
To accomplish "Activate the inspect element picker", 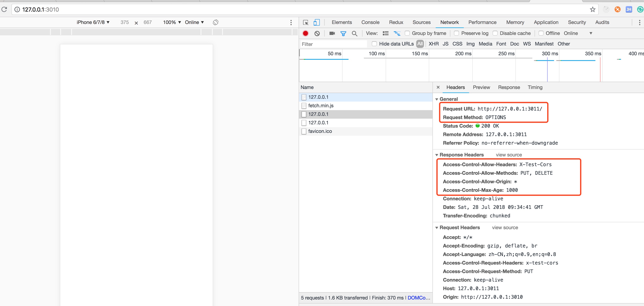I will pos(306,23).
